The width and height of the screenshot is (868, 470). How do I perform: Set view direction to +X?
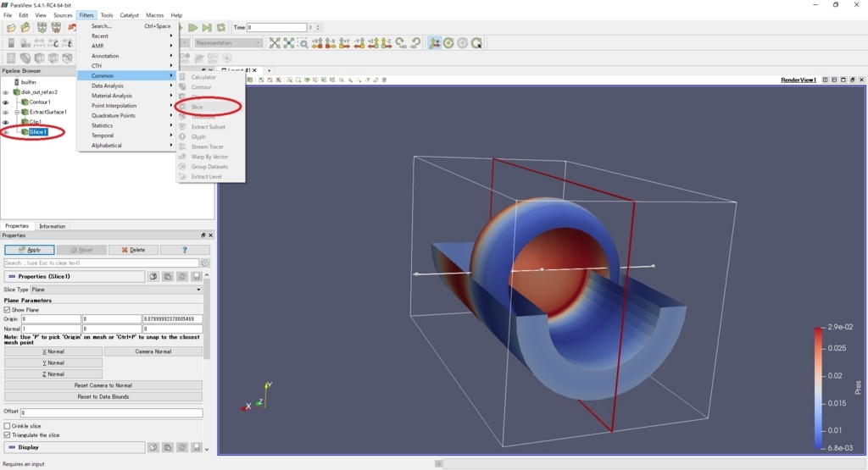point(317,43)
